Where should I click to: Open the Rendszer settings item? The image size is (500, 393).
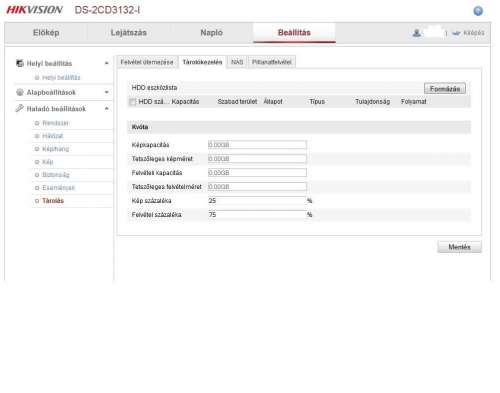55,123
